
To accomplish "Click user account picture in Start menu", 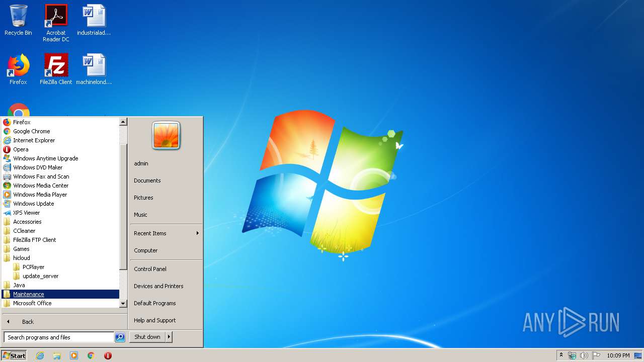I will 166,136.
